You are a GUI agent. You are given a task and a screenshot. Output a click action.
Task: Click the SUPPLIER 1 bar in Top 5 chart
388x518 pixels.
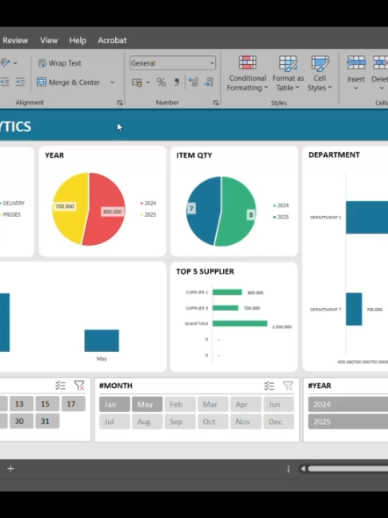coord(227,292)
